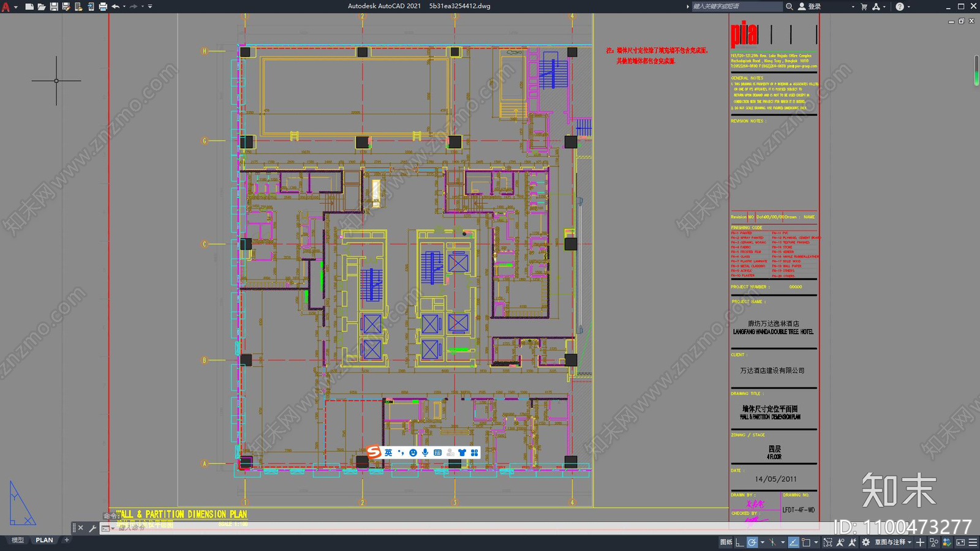Toggle polar tracking in the status bar
This screenshot has height=551, width=980.
[x=752, y=542]
